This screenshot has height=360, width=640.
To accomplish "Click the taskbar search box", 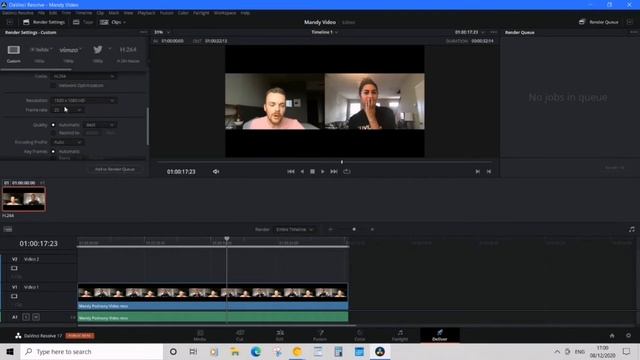I will [92, 351].
